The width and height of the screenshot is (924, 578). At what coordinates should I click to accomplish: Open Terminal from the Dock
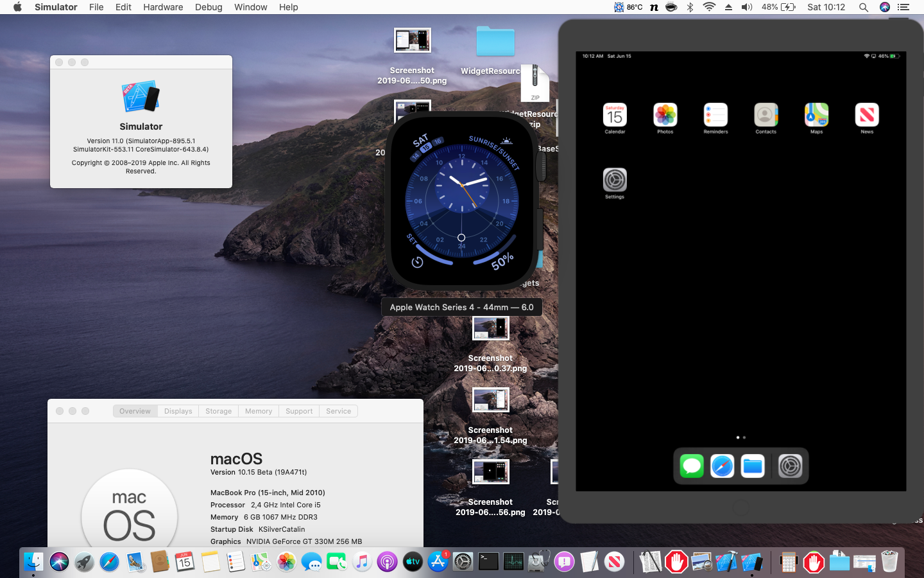click(x=488, y=562)
